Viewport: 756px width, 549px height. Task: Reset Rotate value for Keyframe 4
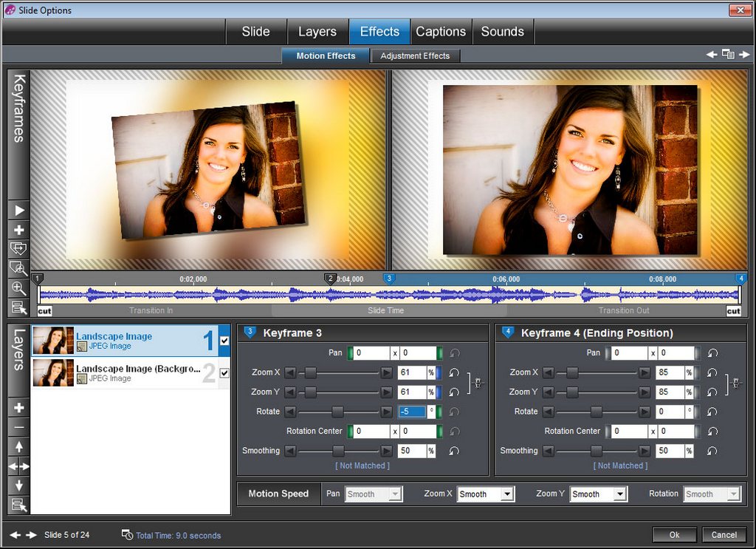coord(712,412)
